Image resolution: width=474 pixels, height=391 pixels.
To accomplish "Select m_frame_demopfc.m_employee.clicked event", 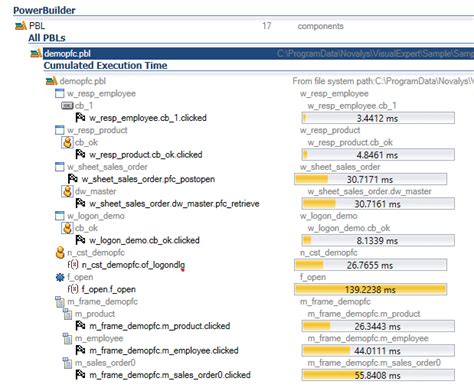I will [164, 351].
